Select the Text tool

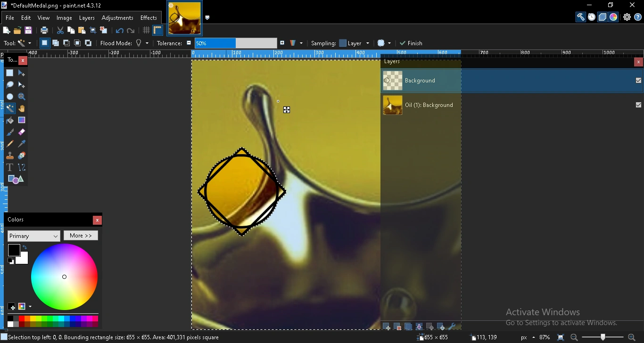coord(10,168)
